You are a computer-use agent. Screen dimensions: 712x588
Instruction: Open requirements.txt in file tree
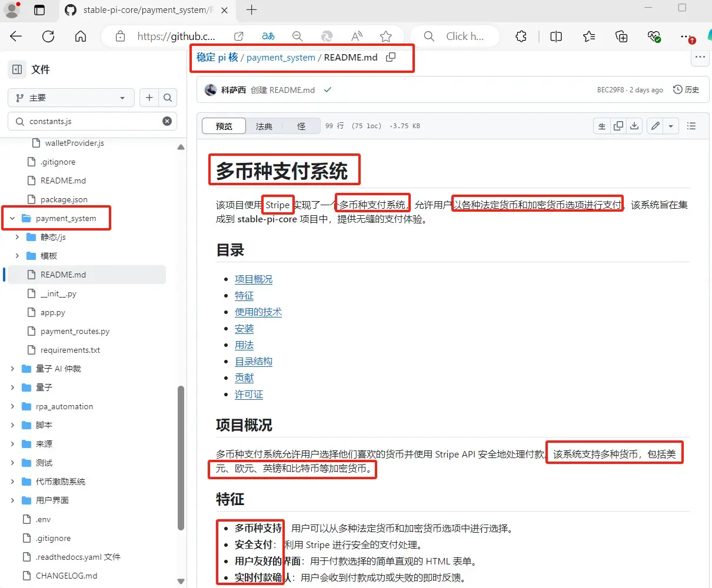[70, 350]
